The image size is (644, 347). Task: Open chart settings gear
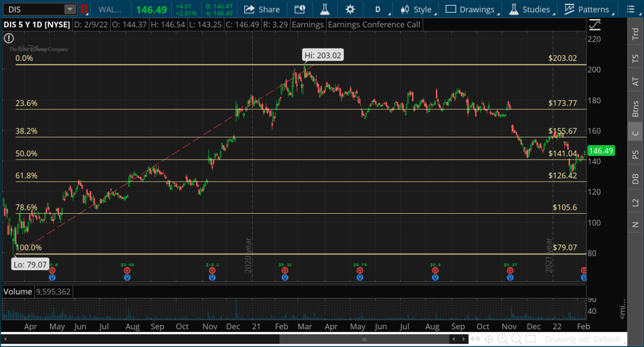tap(350, 9)
